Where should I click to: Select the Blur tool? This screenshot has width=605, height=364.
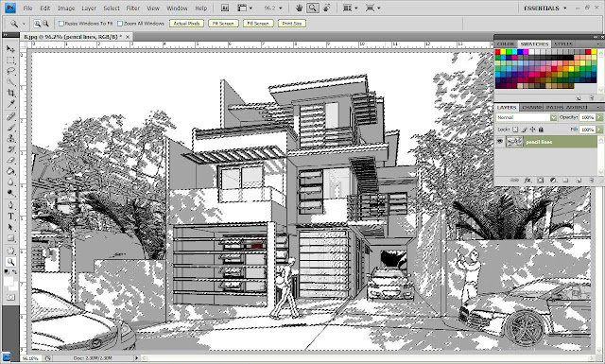[x=10, y=182]
